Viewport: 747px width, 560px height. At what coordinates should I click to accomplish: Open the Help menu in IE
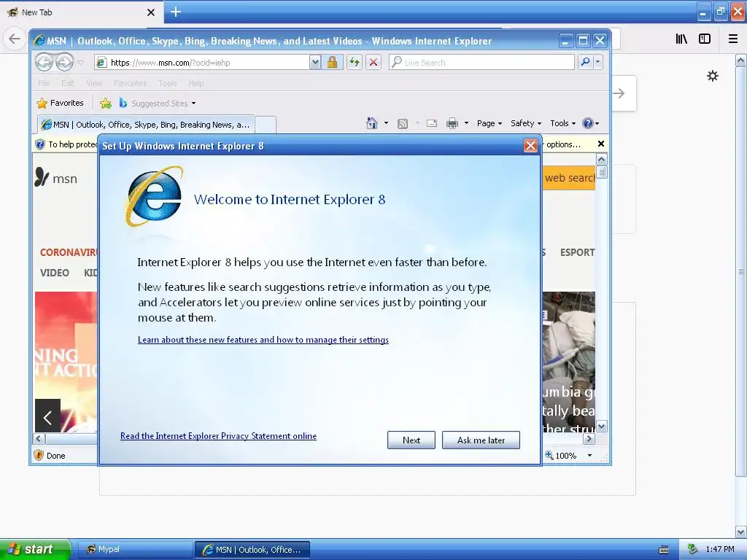(x=196, y=83)
